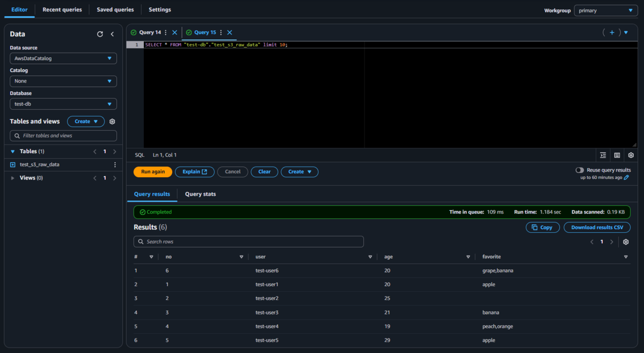
Task: Open Create dropdown in Tables and views
Action: 86,121
